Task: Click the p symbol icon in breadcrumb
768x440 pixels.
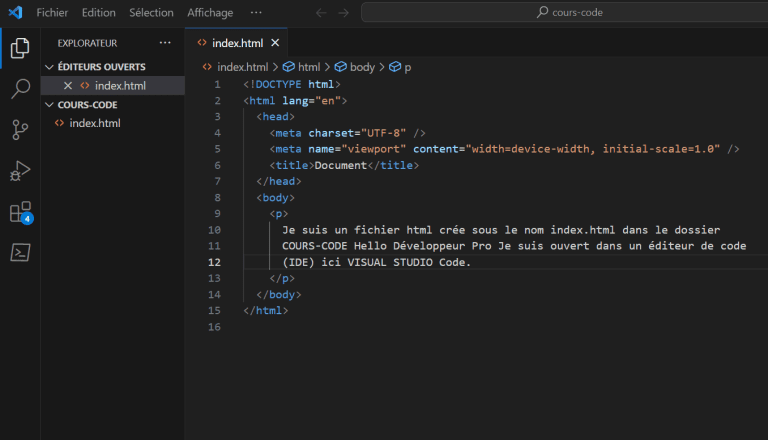Action: click(395, 67)
